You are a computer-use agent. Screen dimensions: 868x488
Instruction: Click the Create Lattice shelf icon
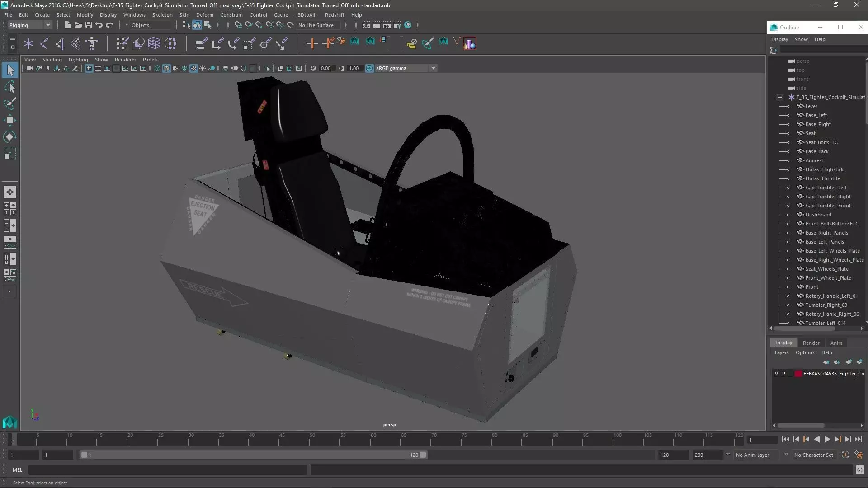(x=154, y=43)
